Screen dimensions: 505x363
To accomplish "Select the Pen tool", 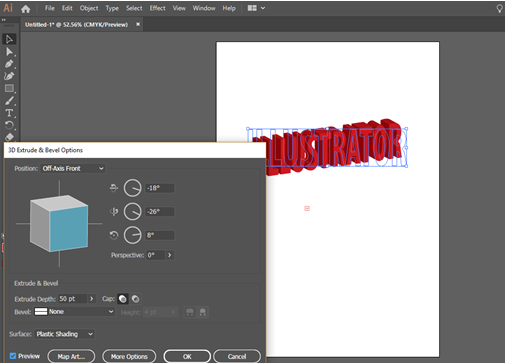I will (x=9, y=64).
